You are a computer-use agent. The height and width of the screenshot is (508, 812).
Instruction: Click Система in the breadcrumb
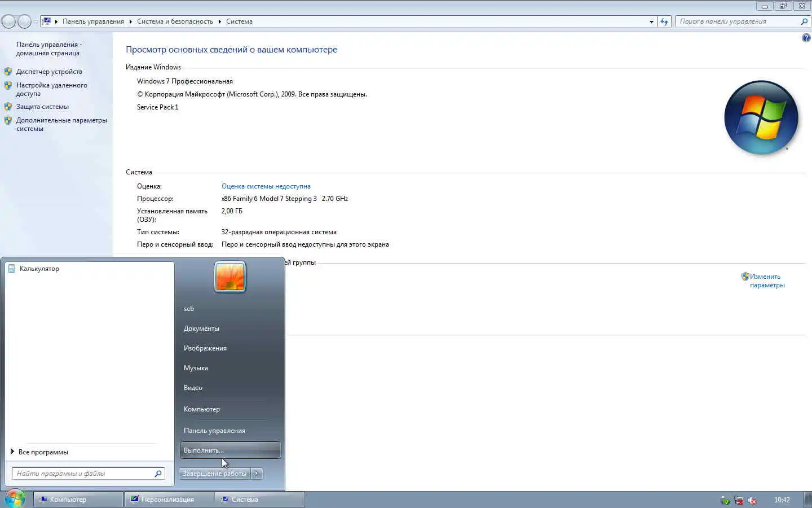pos(239,21)
